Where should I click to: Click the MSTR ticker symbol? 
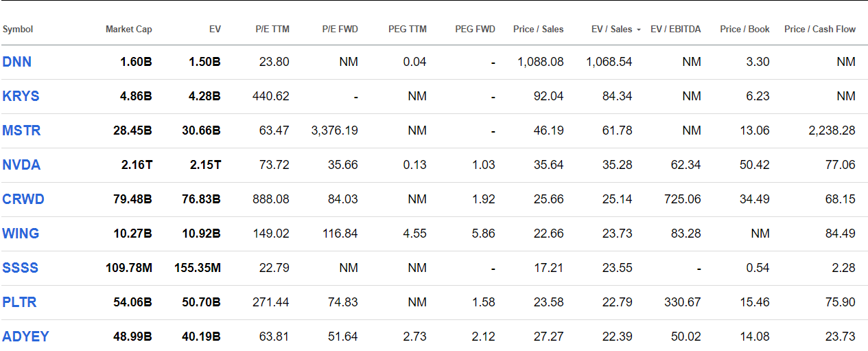pyautogui.click(x=21, y=131)
